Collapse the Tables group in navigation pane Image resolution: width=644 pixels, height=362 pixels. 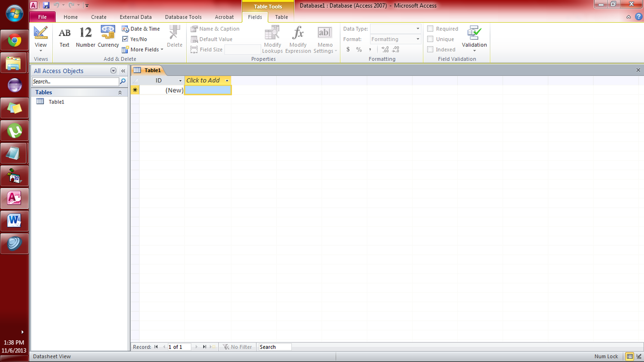(x=120, y=93)
